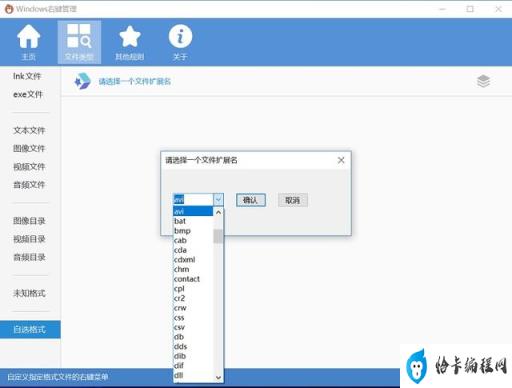Open 图像目录 category
Screen dimensions: 512x388
pos(29,221)
